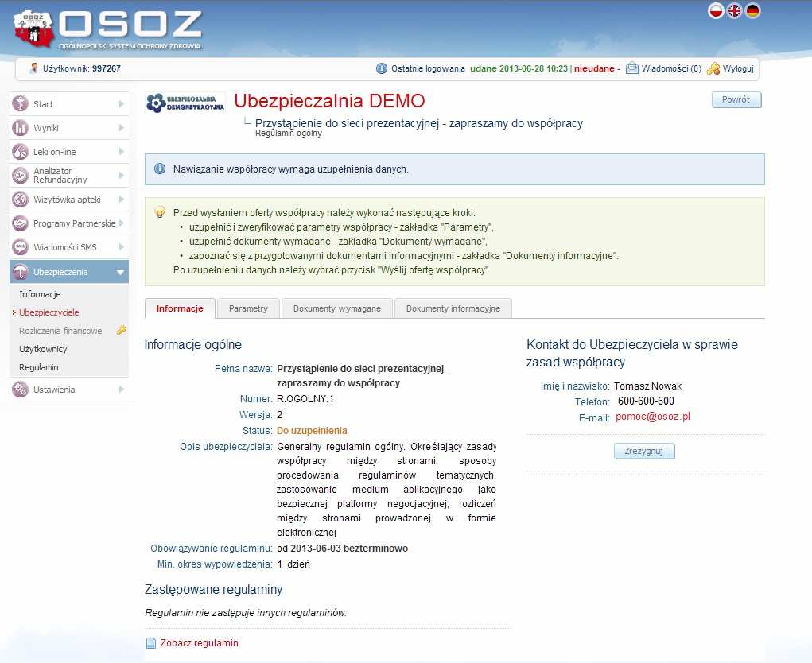Click the keys icon beside Wyloguj

pyautogui.click(x=713, y=68)
